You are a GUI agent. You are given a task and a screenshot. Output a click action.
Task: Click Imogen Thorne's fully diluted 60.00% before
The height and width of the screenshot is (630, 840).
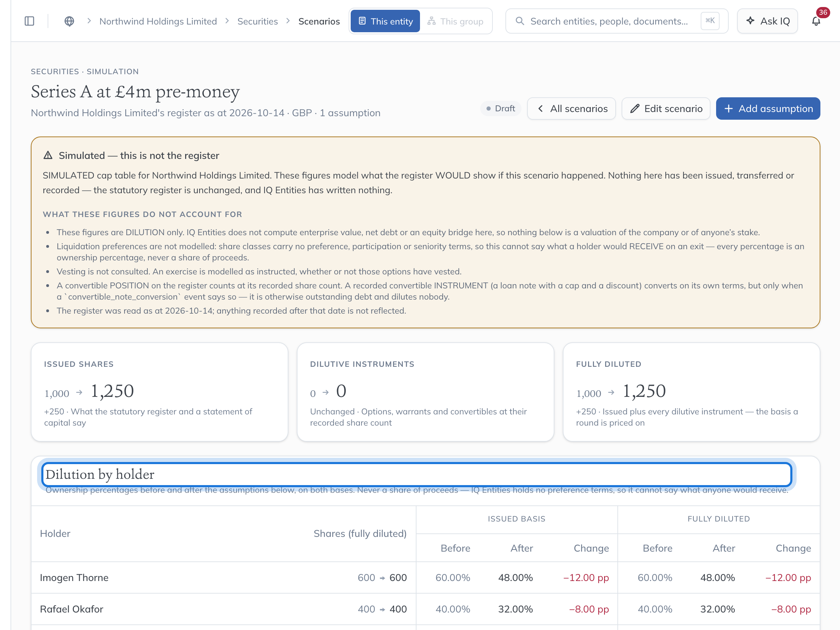pos(655,577)
